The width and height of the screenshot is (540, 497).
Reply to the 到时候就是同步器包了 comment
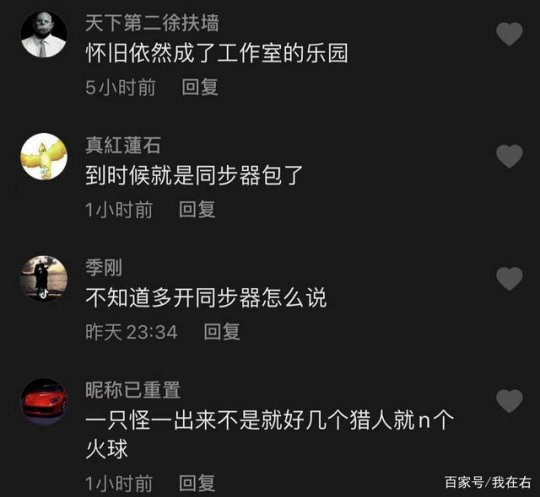point(197,209)
